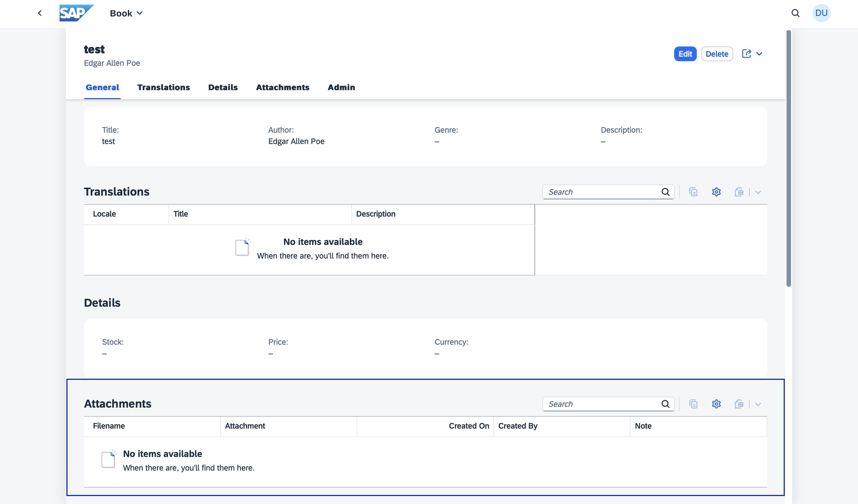Click the Translations Title column header
This screenshot has width=858, height=504.
(260, 214)
